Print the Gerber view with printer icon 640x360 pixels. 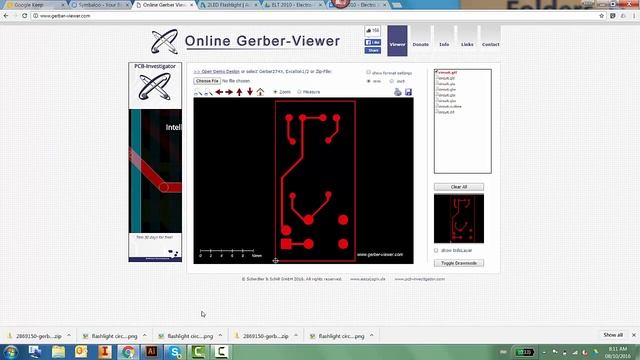click(x=398, y=92)
